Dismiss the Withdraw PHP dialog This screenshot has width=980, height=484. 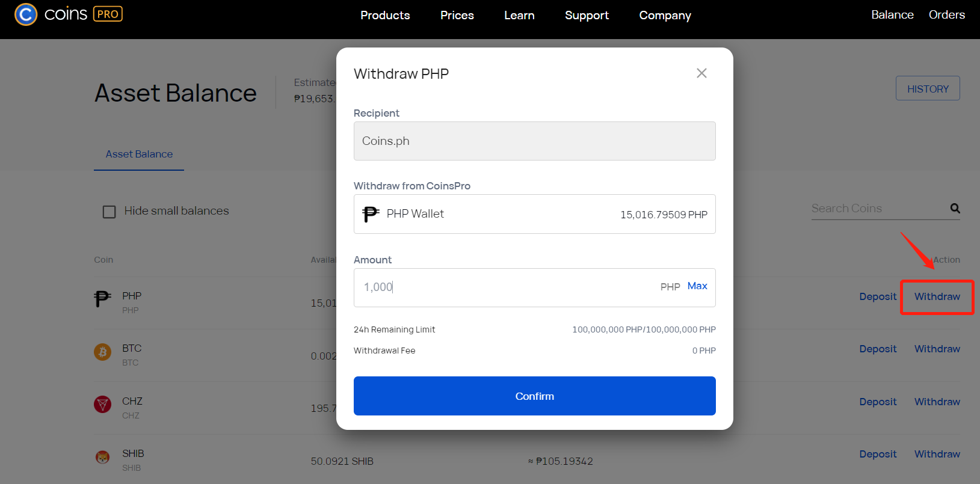tap(701, 73)
